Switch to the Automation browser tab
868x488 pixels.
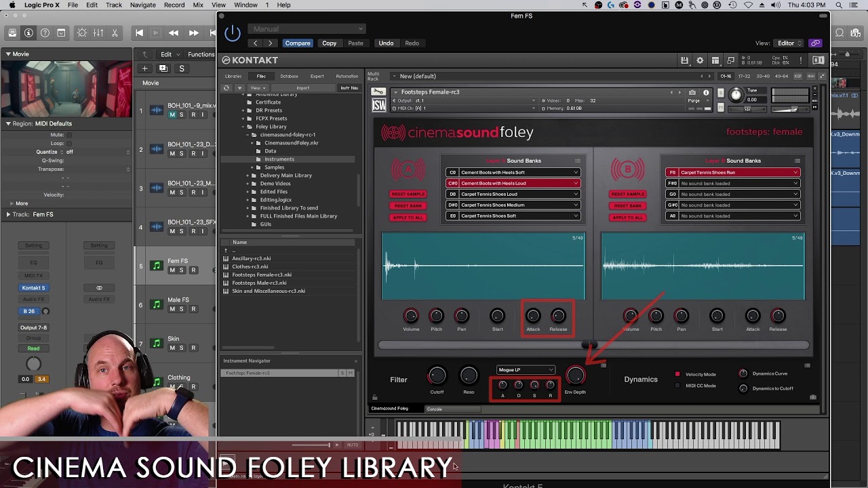coord(347,76)
